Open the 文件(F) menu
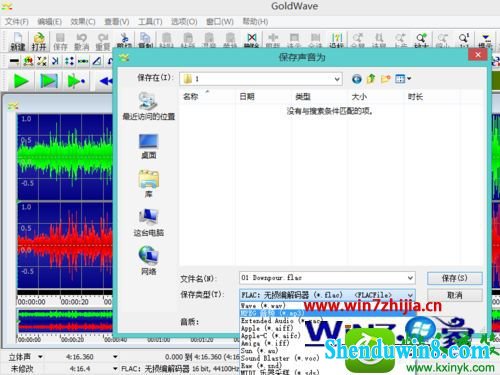Image resolution: width=500 pixels, height=375 pixels. pyautogui.click(x=17, y=22)
